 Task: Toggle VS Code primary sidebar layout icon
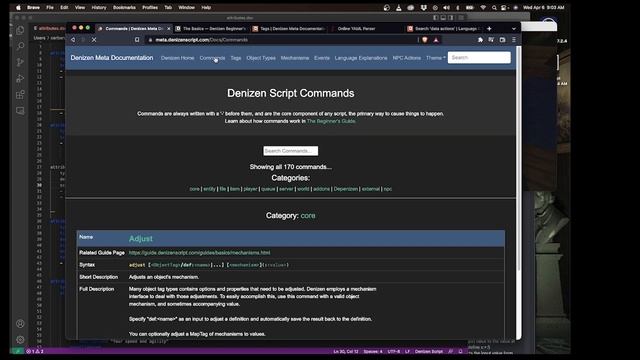(x=436, y=18)
